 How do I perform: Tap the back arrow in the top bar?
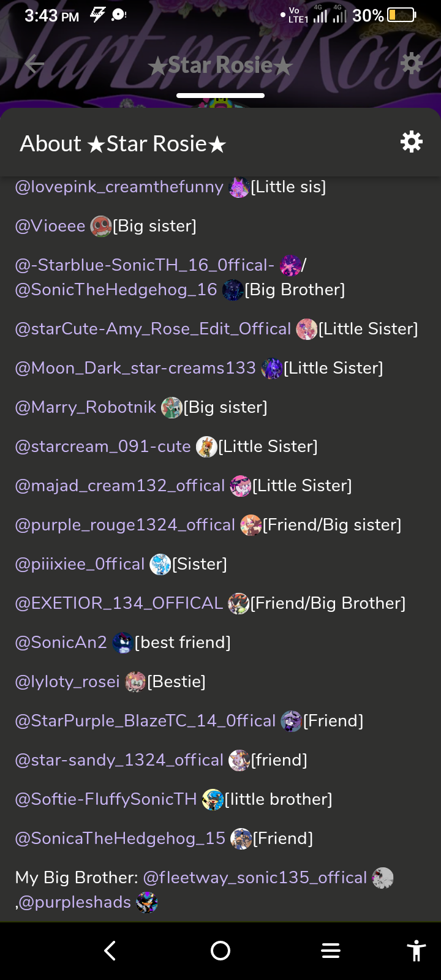tap(35, 64)
